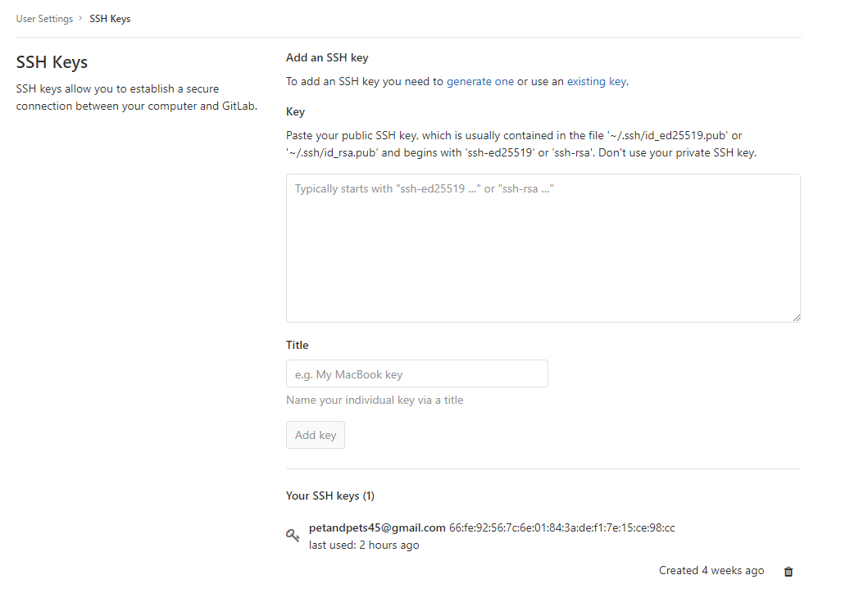The width and height of the screenshot is (868, 602).
Task: Follow the 'existing key' link
Action: tap(597, 81)
